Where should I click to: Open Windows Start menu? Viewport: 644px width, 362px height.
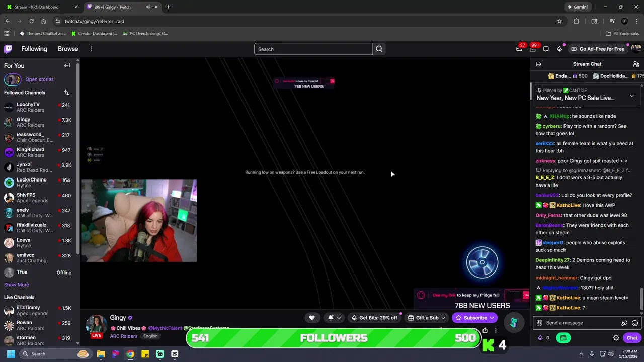[11, 354]
